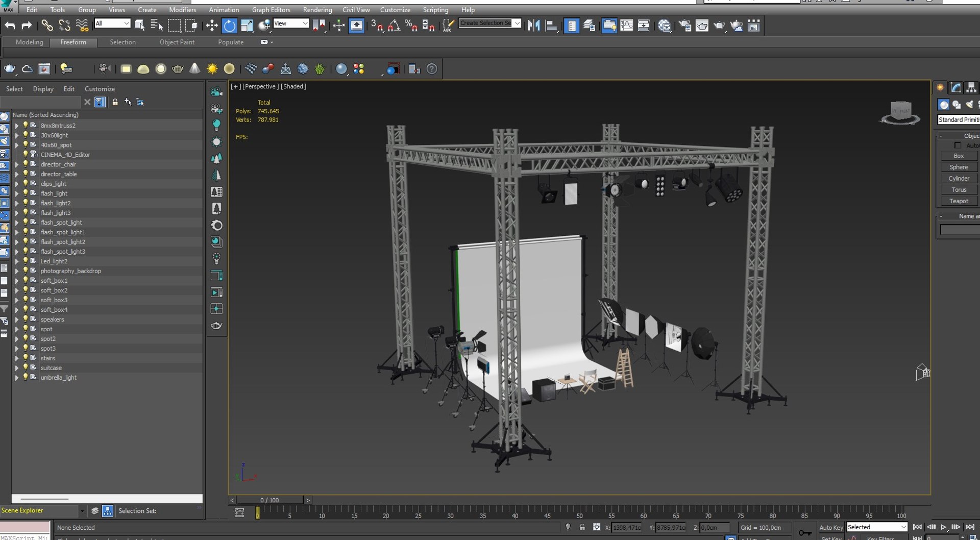Viewport: 980px width, 540px height.
Task: Select the Select and Rotate tool
Action: [229, 25]
